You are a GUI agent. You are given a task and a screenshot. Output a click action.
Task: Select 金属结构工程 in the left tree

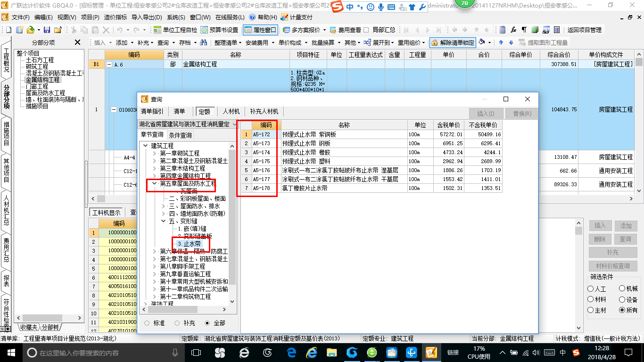pos(43,80)
